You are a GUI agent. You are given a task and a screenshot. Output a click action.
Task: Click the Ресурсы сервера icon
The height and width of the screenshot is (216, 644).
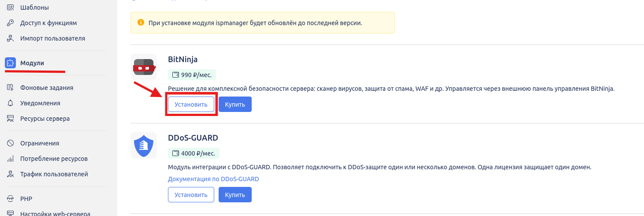click(x=11, y=119)
